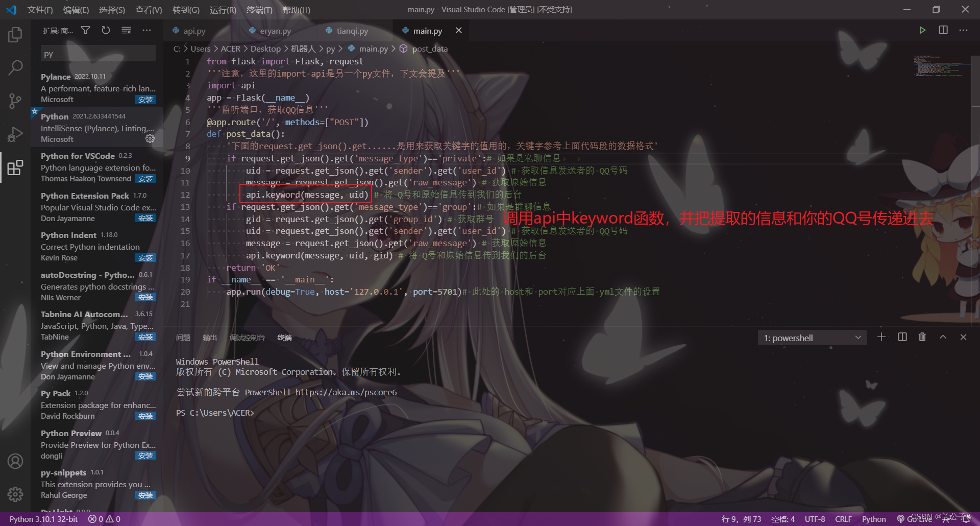Change line ending via CRLF status item

click(843, 519)
